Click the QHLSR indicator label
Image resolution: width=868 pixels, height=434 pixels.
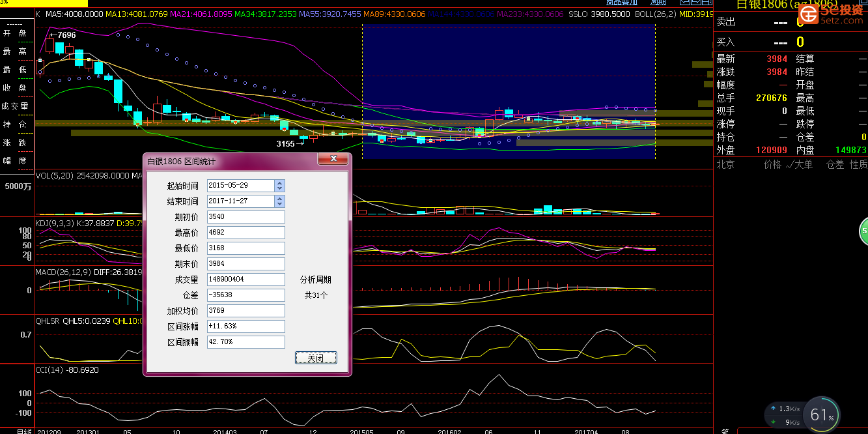click(x=48, y=321)
